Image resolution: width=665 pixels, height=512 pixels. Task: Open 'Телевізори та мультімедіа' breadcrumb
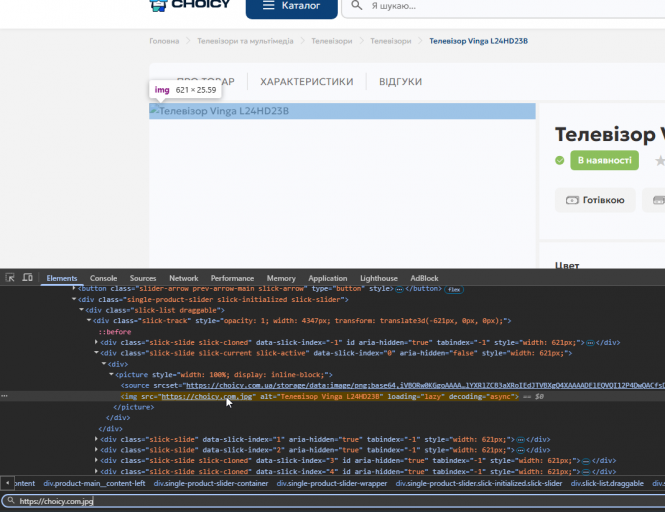[x=245, y=41]
